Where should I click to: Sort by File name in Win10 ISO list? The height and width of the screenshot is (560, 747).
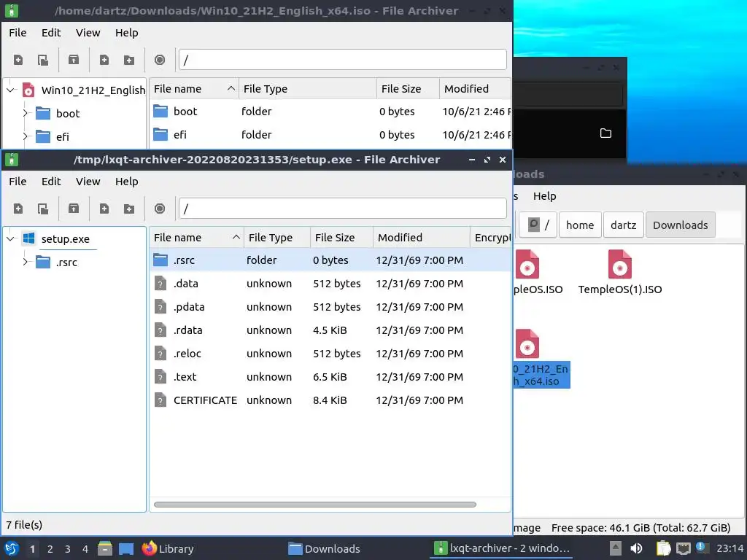tap(194, 88)
